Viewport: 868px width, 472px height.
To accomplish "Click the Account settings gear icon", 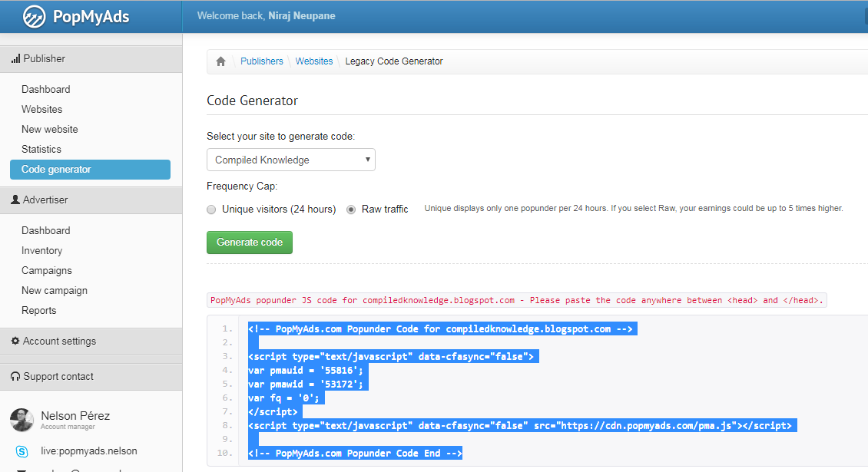I will tap(15, 341).
